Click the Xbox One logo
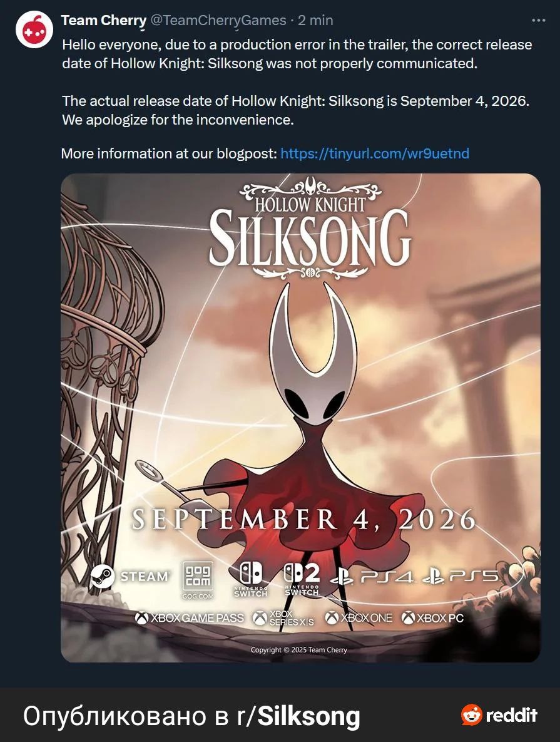Image resolution: width=560 pixels, height=742 pixels. [359, 618]
